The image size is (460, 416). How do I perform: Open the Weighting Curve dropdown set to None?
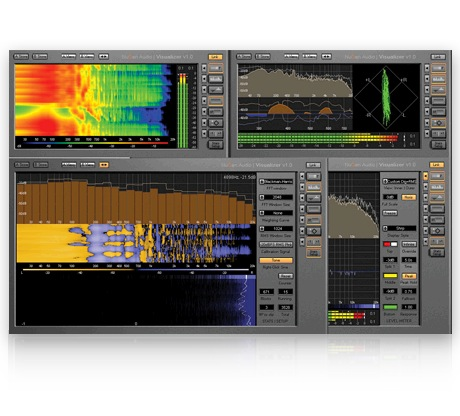pyautogui.click(x=276, y=213)
